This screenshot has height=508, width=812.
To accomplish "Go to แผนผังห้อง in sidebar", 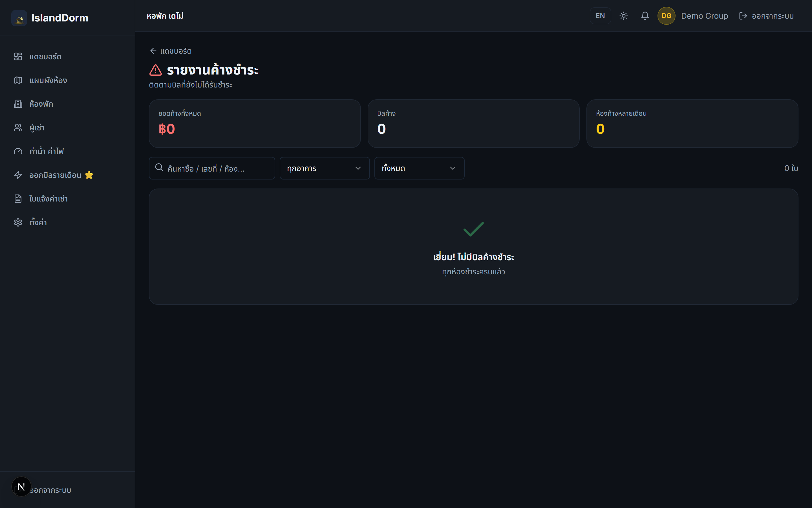I will point(67,80).
